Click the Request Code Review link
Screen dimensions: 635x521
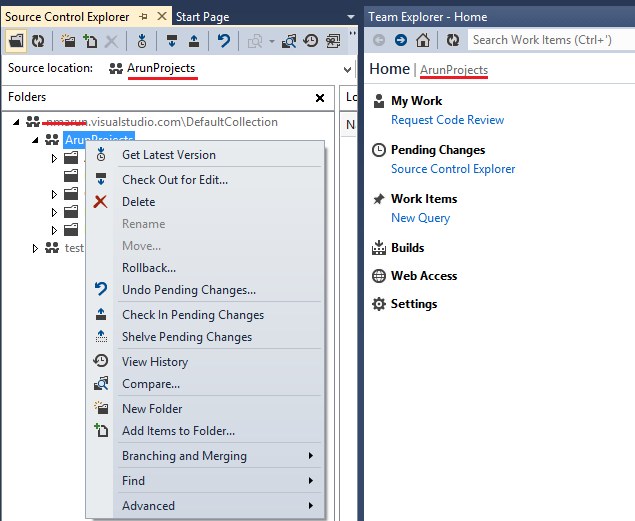pyautogui.click(x=447, y=120)
